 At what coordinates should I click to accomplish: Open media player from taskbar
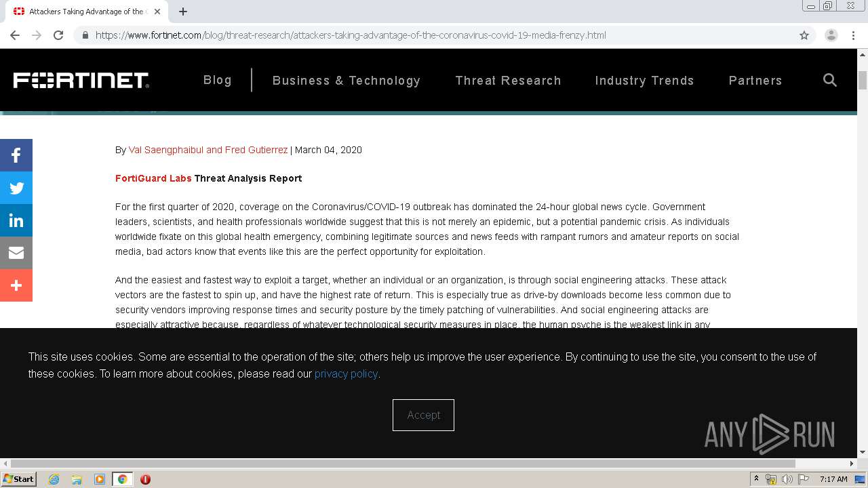pos(100,479)
